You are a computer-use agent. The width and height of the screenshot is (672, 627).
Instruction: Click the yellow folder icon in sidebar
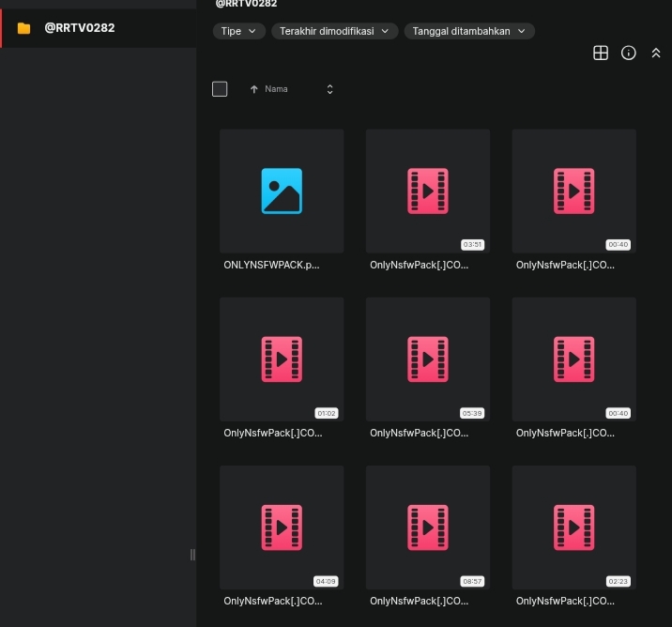[23, 28]
